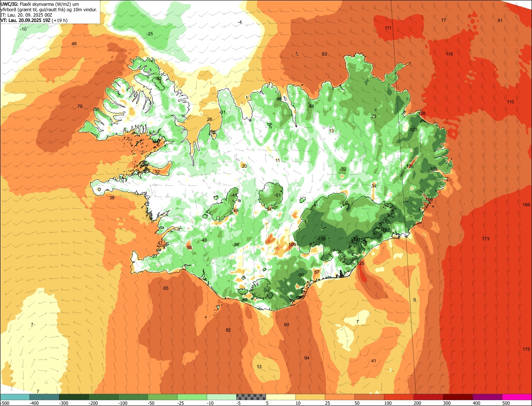Click the map value 91 in the top right corner
Screen dimensions: 532x406
500,21
